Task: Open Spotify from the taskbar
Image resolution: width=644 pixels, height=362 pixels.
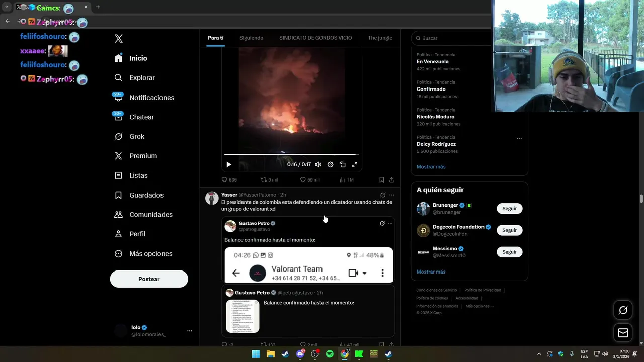Action: (x=330, y=354)
